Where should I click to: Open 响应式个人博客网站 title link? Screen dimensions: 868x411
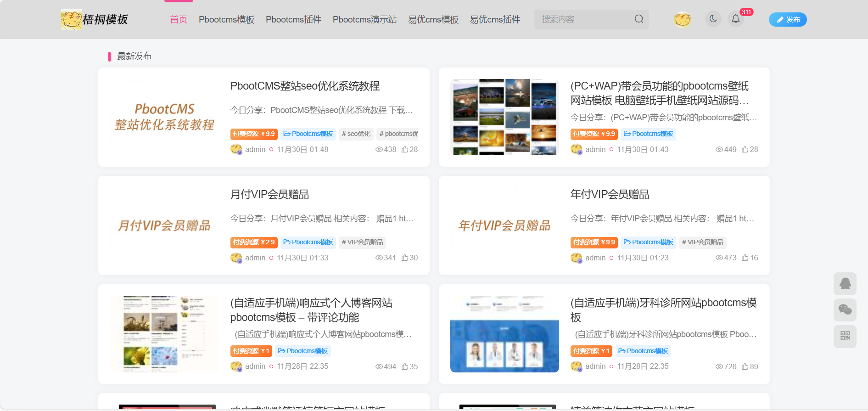[x=312, y=310]
